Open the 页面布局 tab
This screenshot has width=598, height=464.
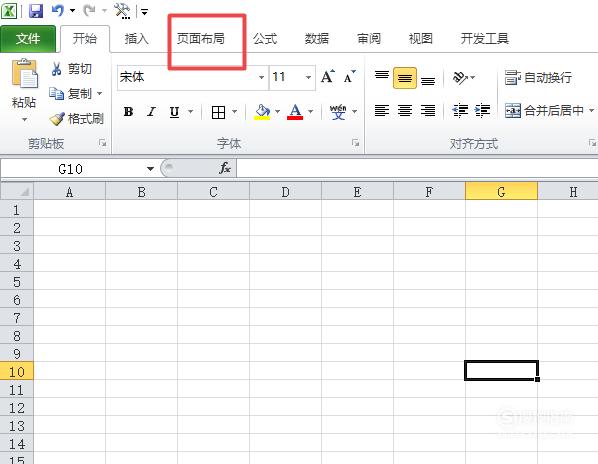point(201,39)
